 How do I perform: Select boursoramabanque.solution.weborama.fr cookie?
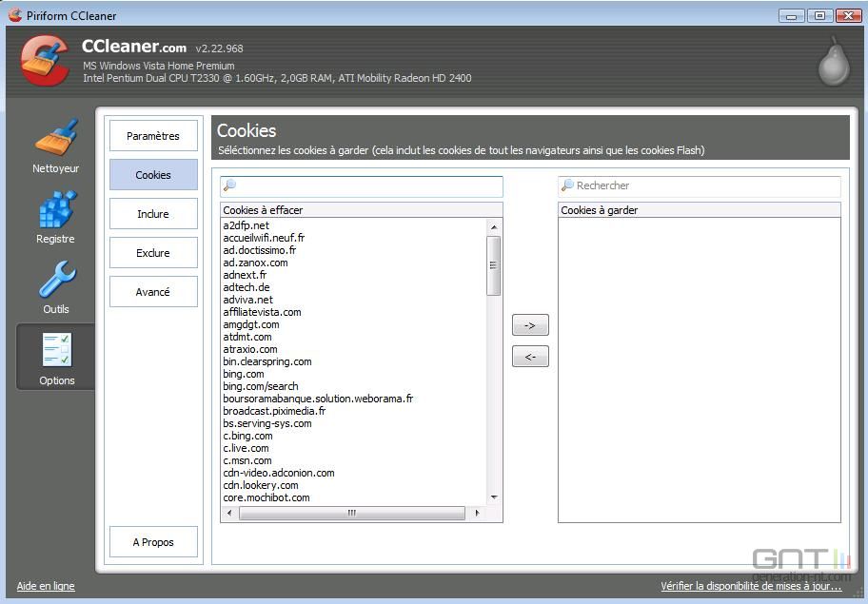click(318, 399)
